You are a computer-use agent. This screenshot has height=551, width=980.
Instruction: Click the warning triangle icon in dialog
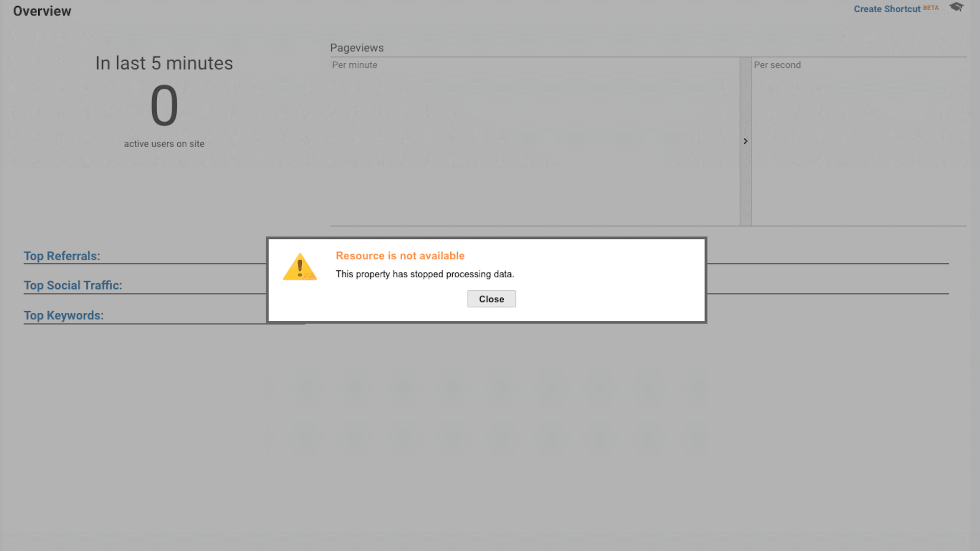click(x=300, y=265)
